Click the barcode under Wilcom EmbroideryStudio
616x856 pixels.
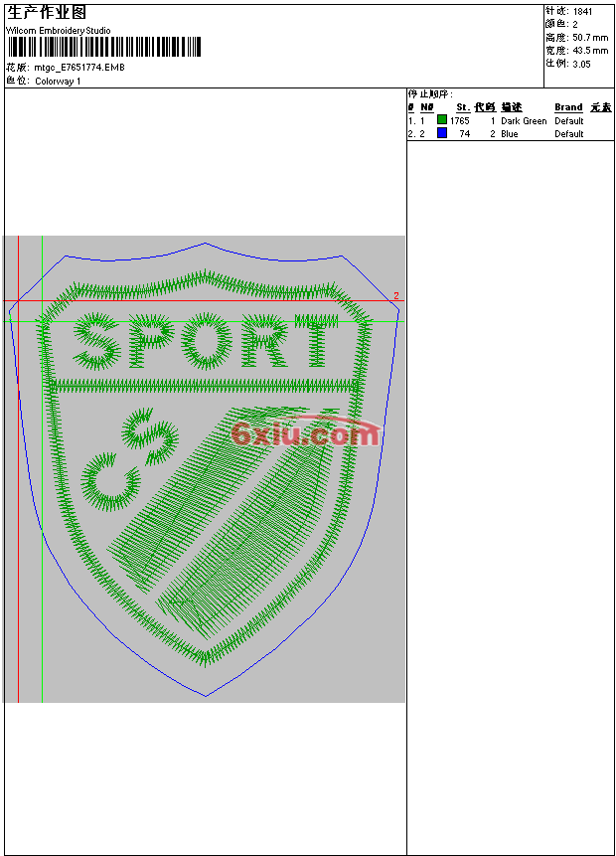coord(103,48)
